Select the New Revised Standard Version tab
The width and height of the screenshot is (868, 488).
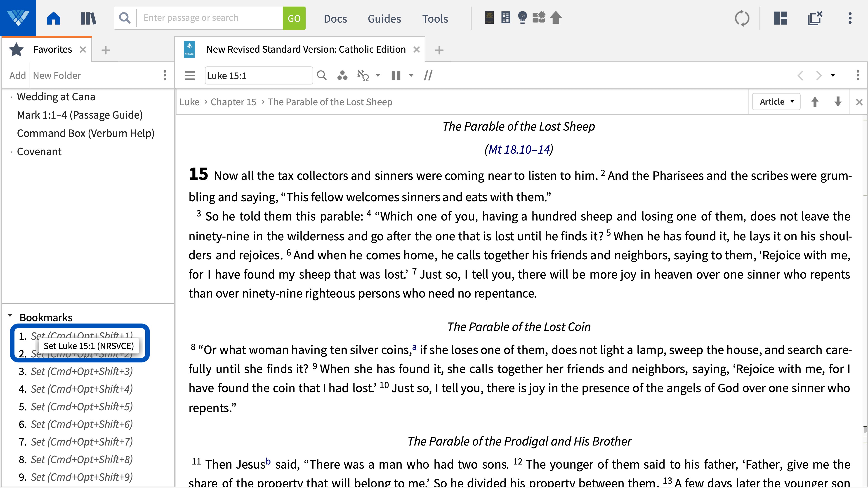[x=306, y=49]
